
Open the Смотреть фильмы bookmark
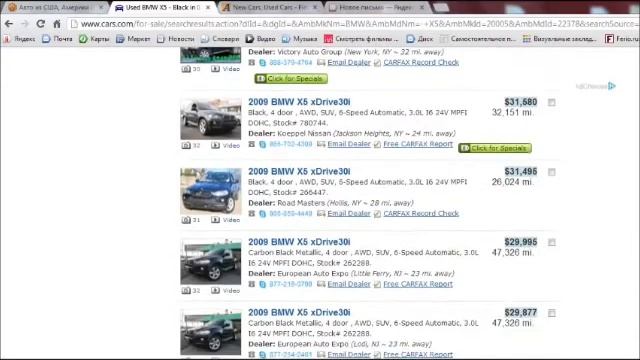[361, 39]
